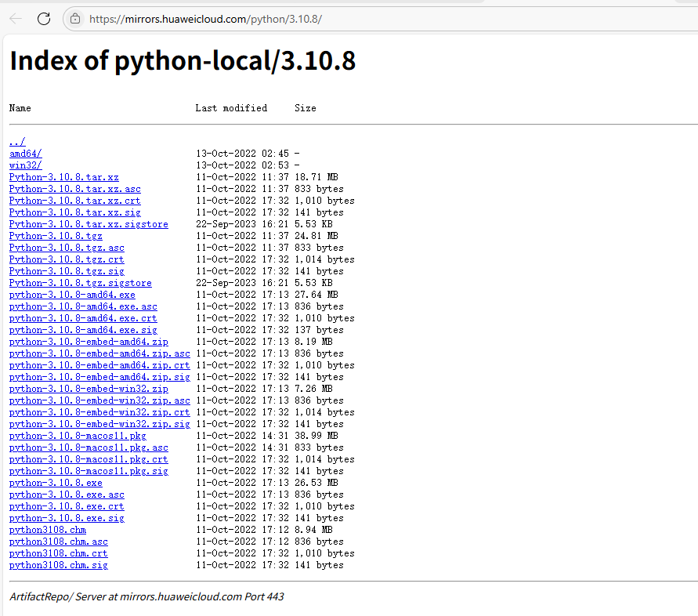
Task: Open python-3.10.8-amd64.exe.sig link
Action: point(83,330)
